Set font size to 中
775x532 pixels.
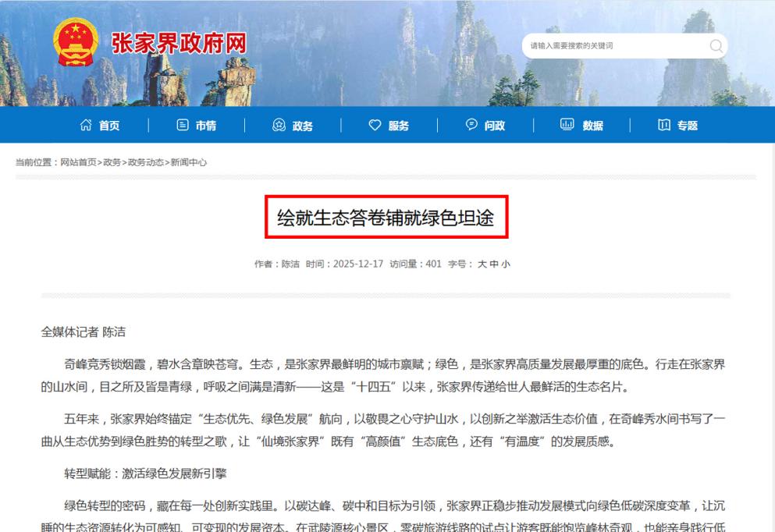click(x=494, y=264)
